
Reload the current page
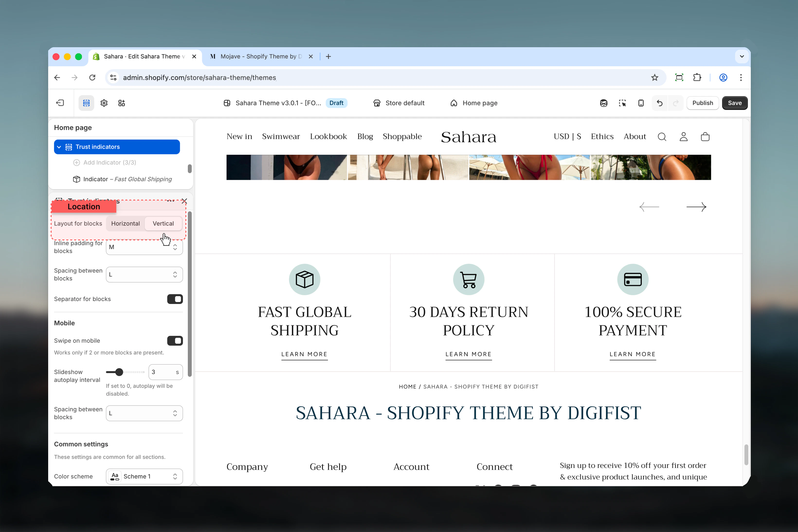92,78
